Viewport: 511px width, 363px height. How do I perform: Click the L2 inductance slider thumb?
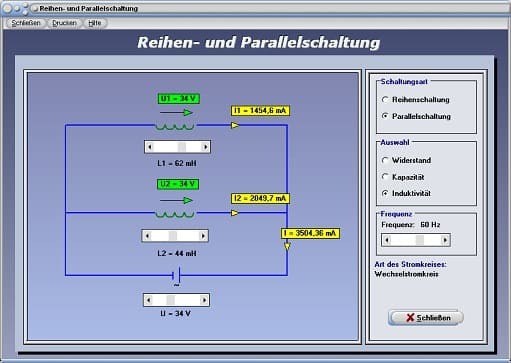pos(173,236)
